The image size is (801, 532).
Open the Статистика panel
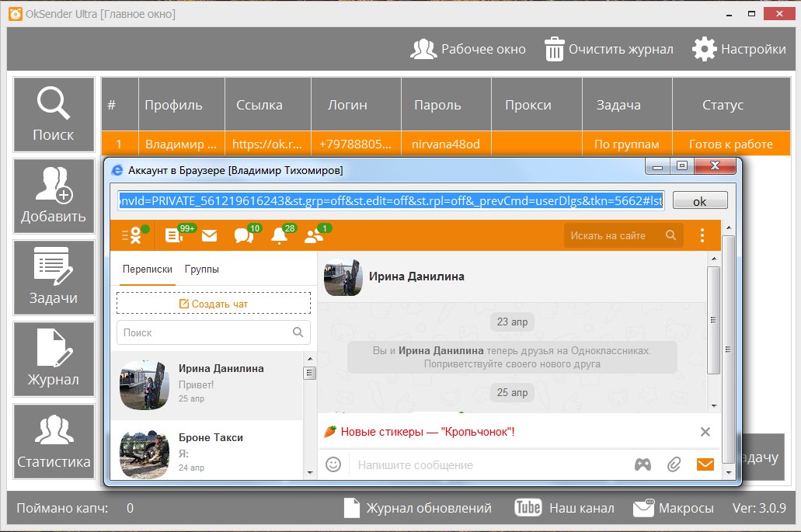click(x=53, y=441)
